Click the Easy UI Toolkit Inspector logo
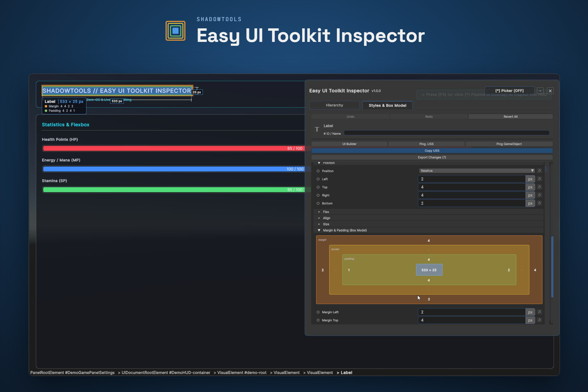The height and width of the screenshot is (392, 588). 175,31
